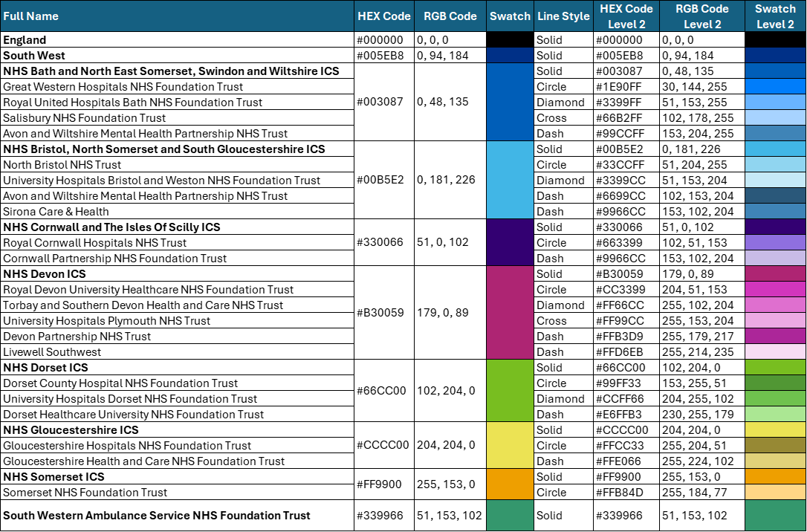Click the HEX Code Level 2 header
Viewport: 807px width, 532px height.
click(x=626, y=16)
